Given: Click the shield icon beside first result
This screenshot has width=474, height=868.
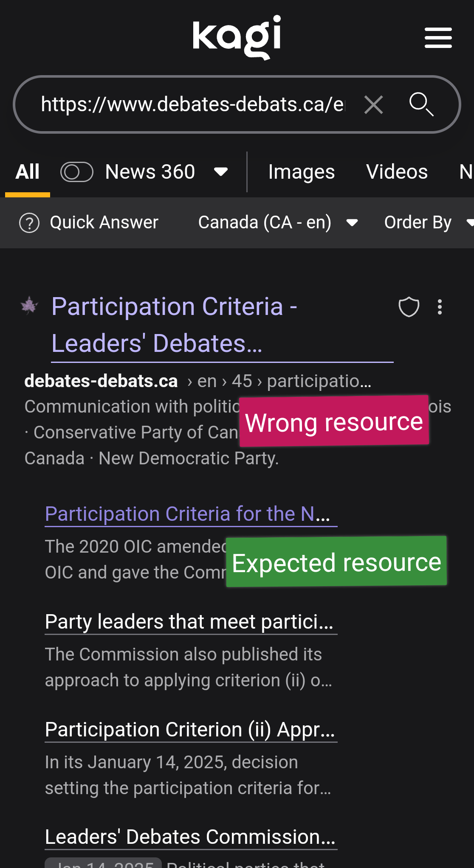Looking at the screenshot, I should (x=409, y=307).
